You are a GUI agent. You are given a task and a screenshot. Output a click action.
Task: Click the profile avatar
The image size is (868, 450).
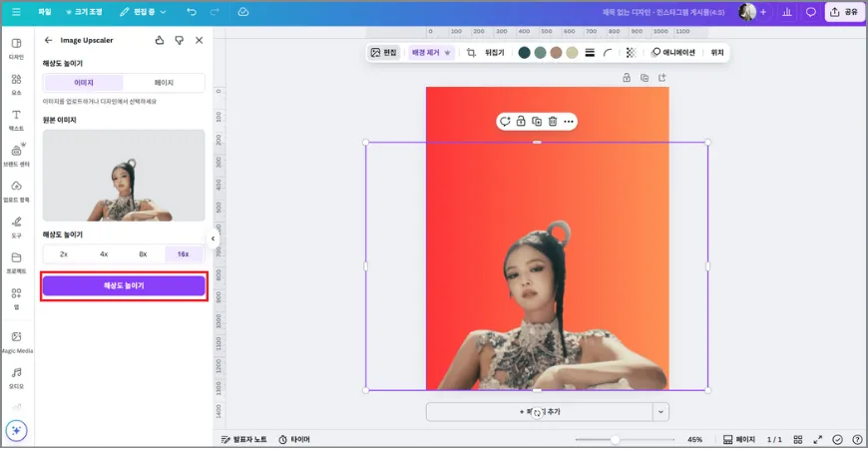[x=747, y=12]
